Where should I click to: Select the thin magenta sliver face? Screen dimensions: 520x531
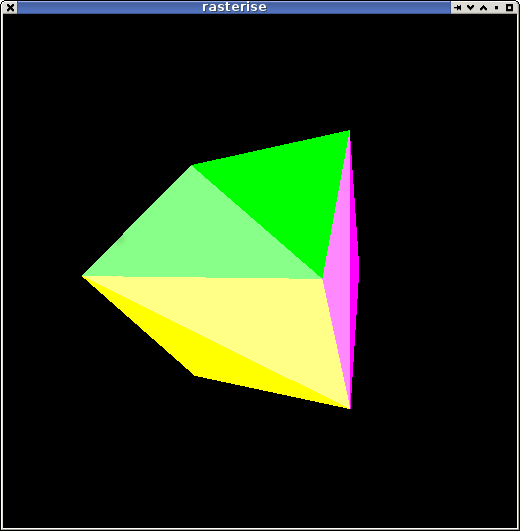coord(354,271)
